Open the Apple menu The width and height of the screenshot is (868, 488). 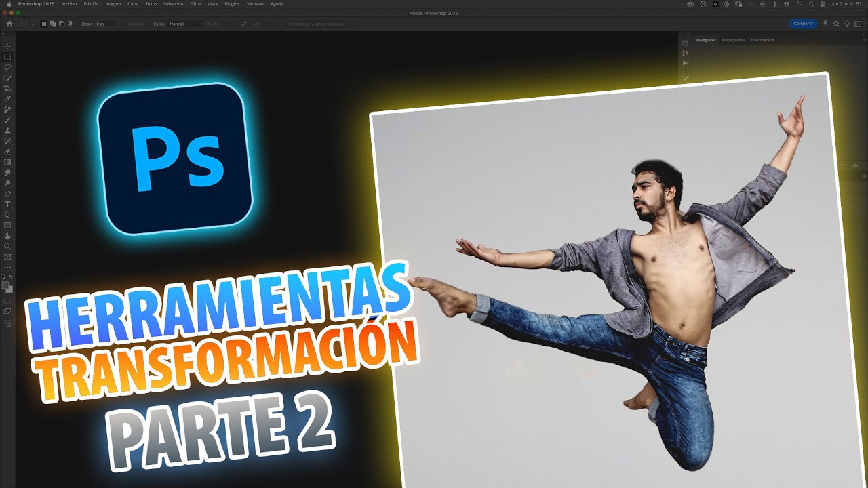pyautogui.click(x=9, y=4)
